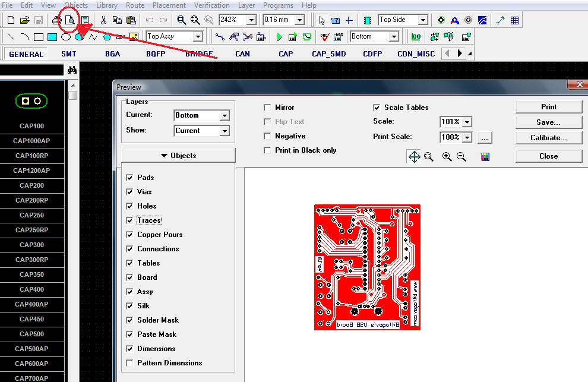Screen dimensions: 588x382
Task: Open the zoom level 242% dropdown
Action: (251, 20)
